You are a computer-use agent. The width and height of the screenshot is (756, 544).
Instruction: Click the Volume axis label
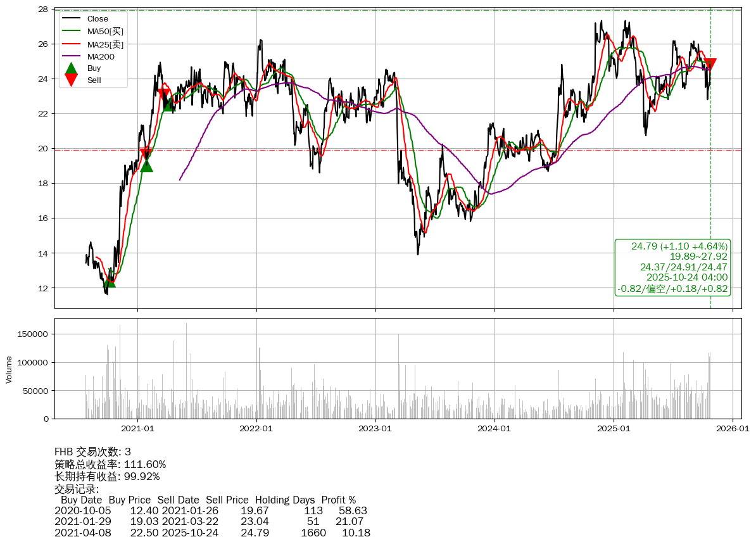tap(9, 369)
